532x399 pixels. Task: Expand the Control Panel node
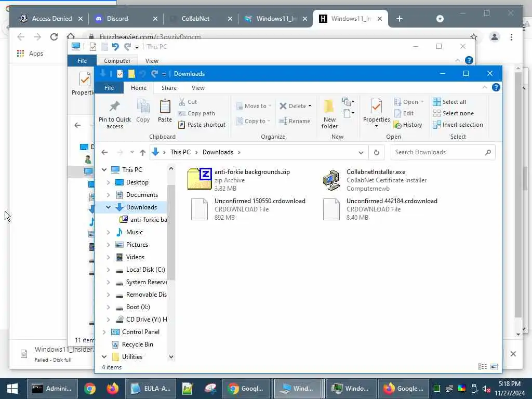click(x=104, y=332)
